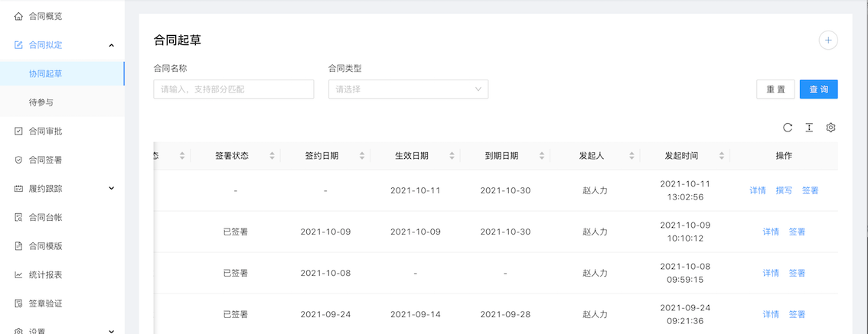Viewport: 868px width, 334px height.
Task: Click the plus icon to add contract
Action: pyautogui.click(x=827, y=41)
